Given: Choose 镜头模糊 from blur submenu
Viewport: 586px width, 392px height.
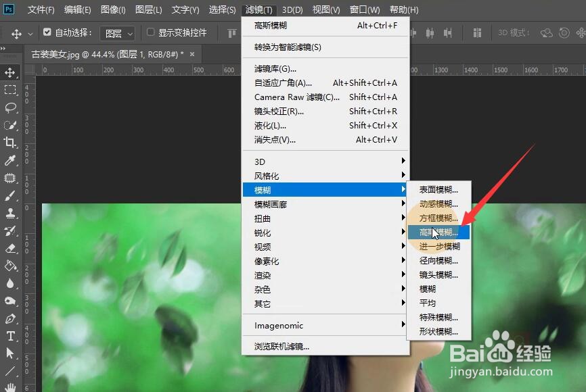Looking at the screenshot, I should [438, 275].
